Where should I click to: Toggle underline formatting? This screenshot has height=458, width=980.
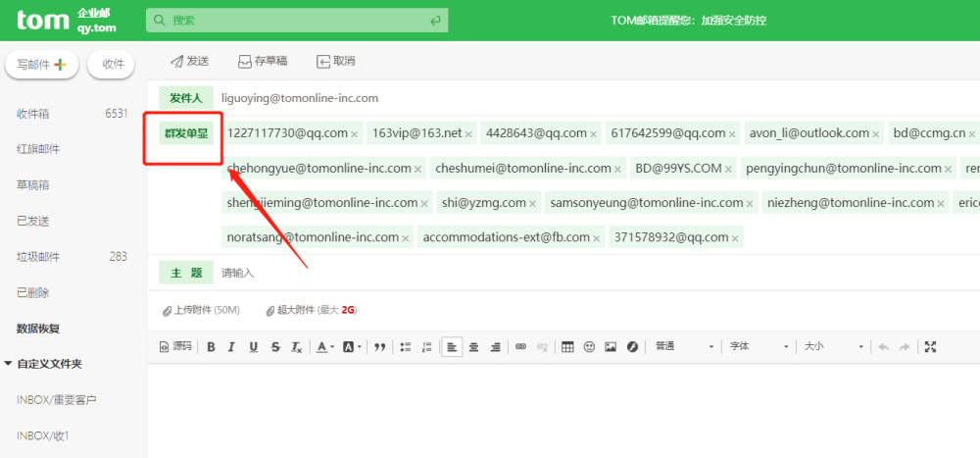tap(253, 346)
